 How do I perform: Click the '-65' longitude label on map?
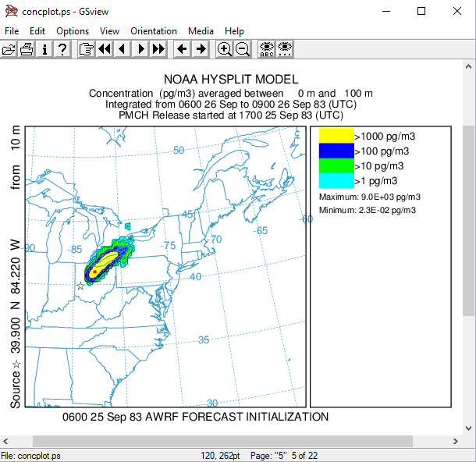(260, 231)
